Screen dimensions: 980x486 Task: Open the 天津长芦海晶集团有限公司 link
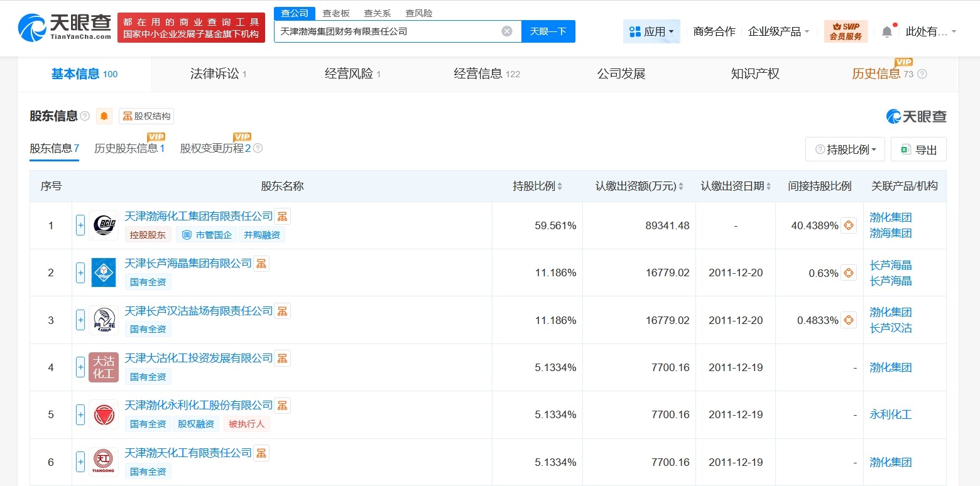188,263
